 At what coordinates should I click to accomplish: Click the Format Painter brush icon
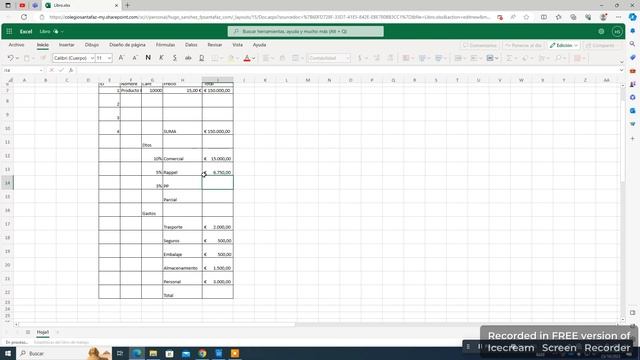43,58
